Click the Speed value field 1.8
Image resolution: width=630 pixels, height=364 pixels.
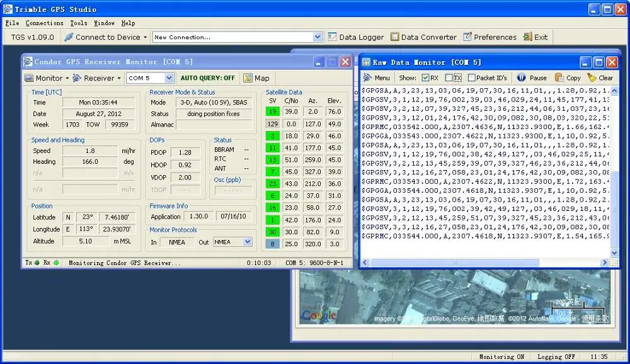[x=90, y=151]
